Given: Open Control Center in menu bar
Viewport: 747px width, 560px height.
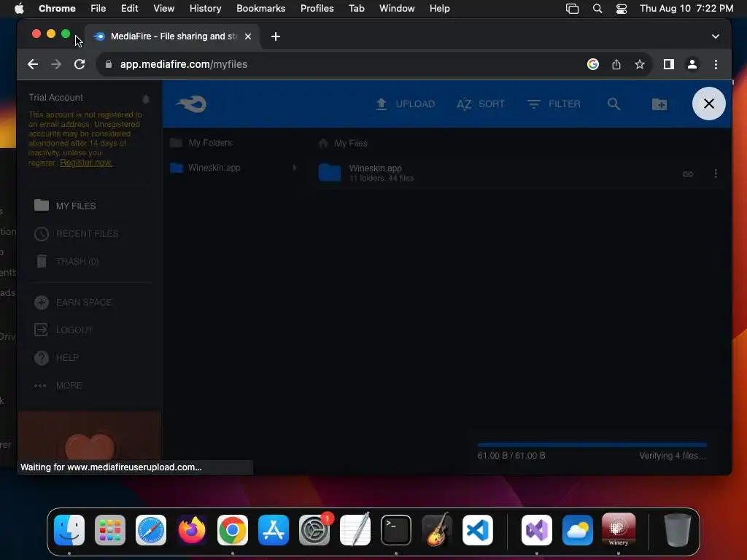Looking at the screenshot, I should tap(622, 9).
